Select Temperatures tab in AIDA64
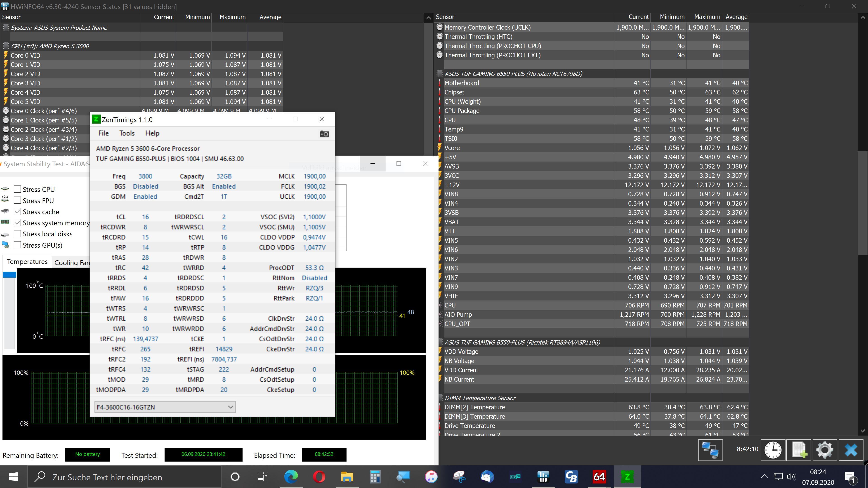This screenshot has width=868, height=488. [x=27, y=262]
